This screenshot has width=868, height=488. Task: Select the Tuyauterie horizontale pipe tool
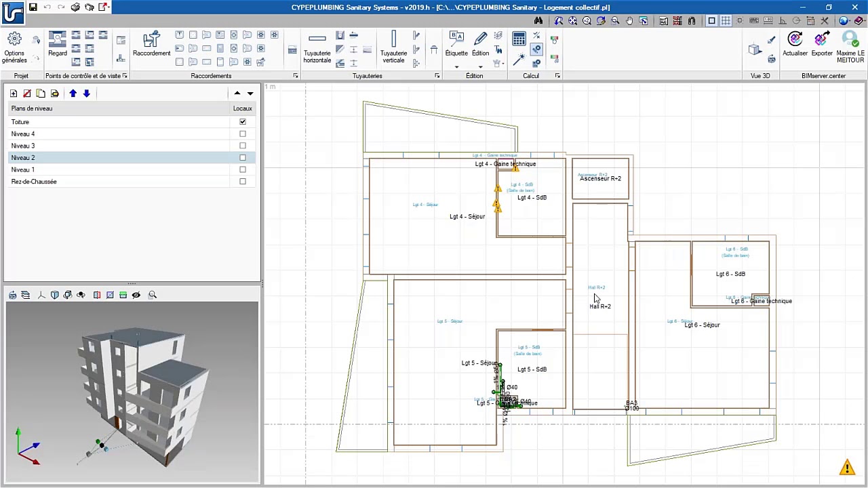click(x=317, y=47)
